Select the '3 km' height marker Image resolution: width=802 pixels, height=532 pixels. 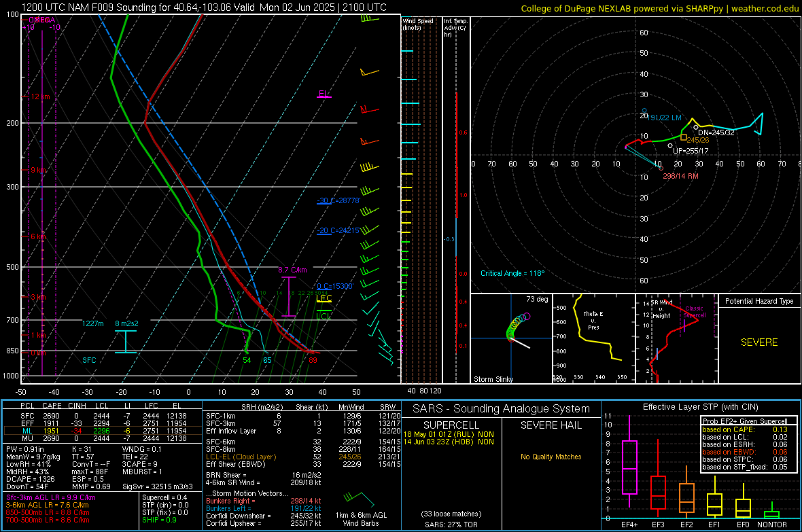point(38,297)
